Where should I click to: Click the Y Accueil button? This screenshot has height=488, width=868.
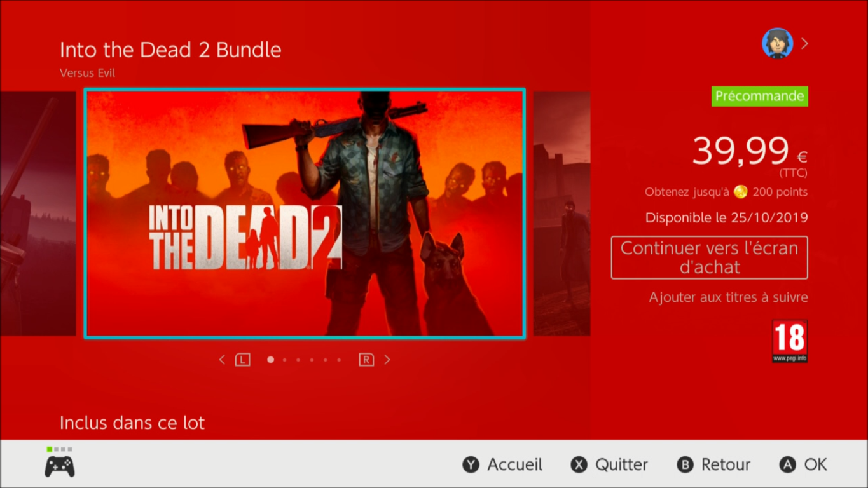502,464
